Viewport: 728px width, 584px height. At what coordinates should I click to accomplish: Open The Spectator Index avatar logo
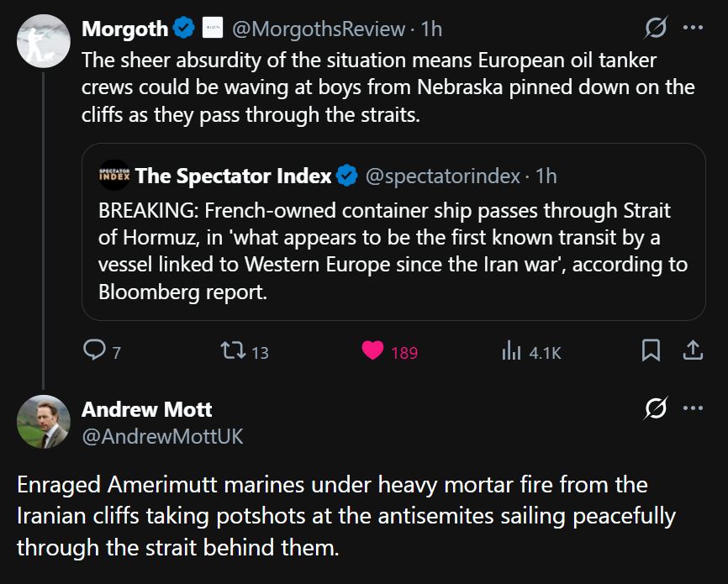click(114, 176)
